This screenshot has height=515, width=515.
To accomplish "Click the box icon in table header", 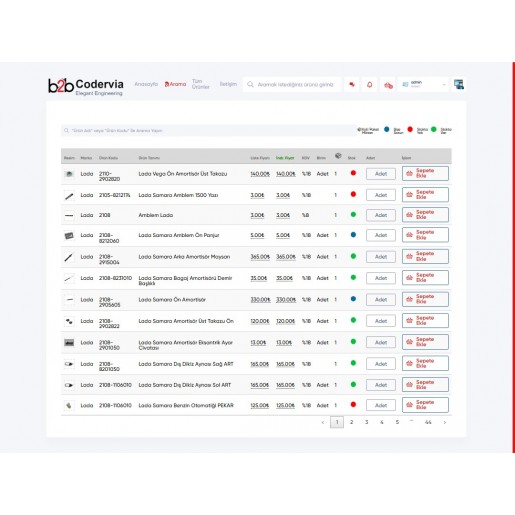I will tap(338, 156).
